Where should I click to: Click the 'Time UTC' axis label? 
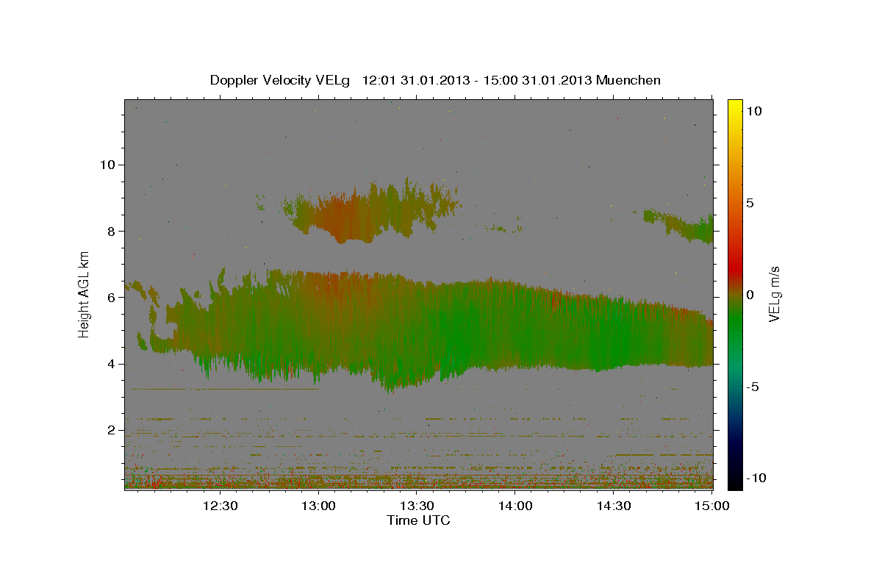coord(418,520)
